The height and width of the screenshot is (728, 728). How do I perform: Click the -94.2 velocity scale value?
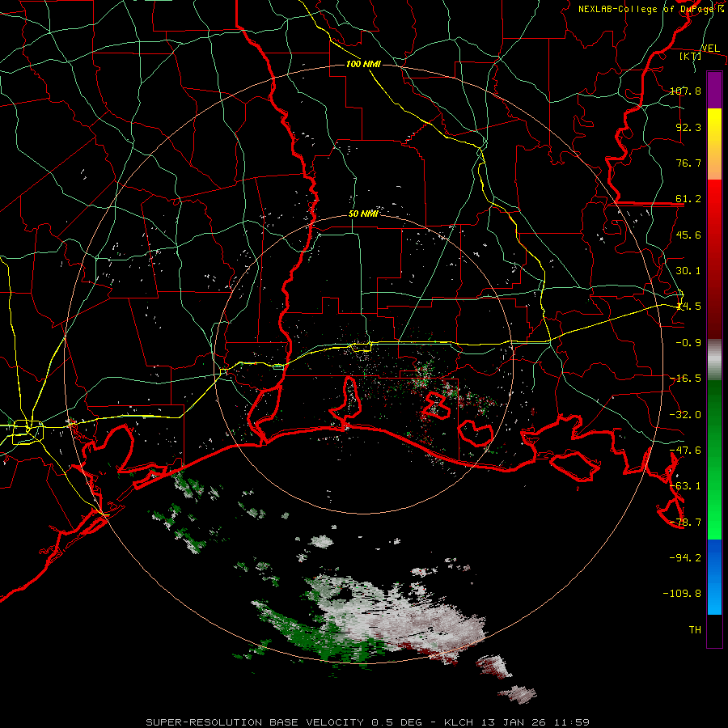(x=685, y=558)
